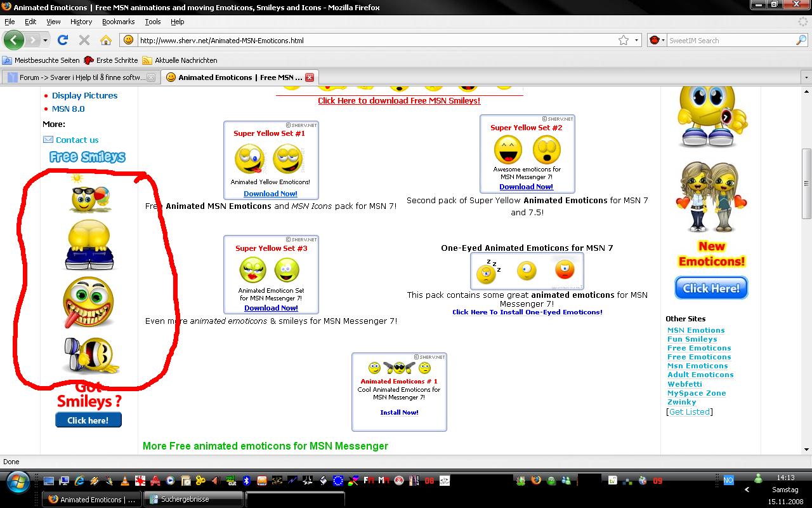Bookmark this page with the star icon
Screen dimensions: 812x508
624,40
